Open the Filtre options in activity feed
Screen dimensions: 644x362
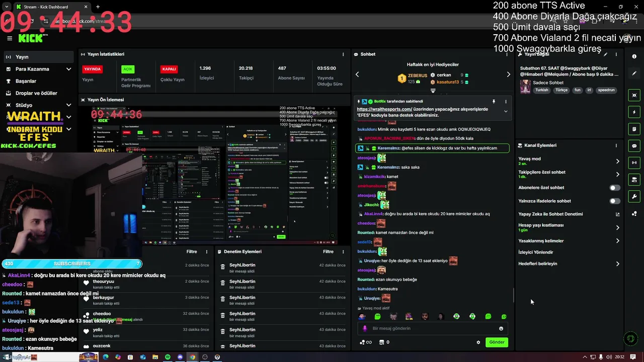[192, 252]
